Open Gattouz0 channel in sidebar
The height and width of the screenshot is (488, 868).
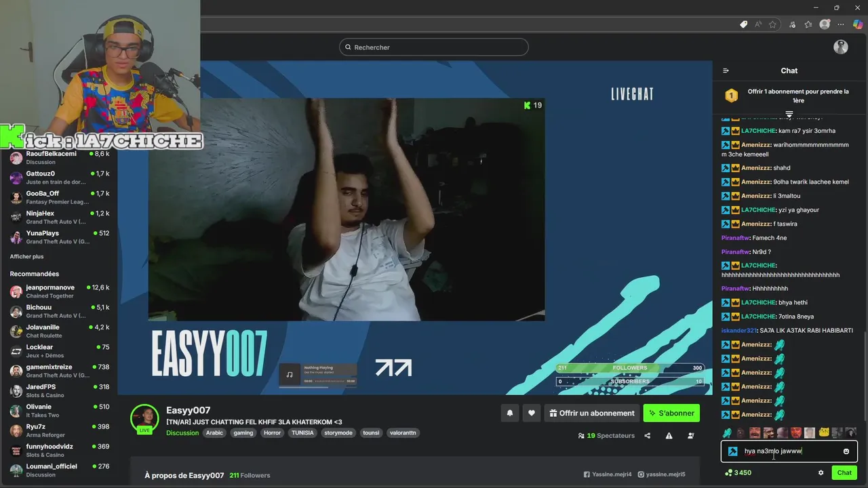point(59,178)
